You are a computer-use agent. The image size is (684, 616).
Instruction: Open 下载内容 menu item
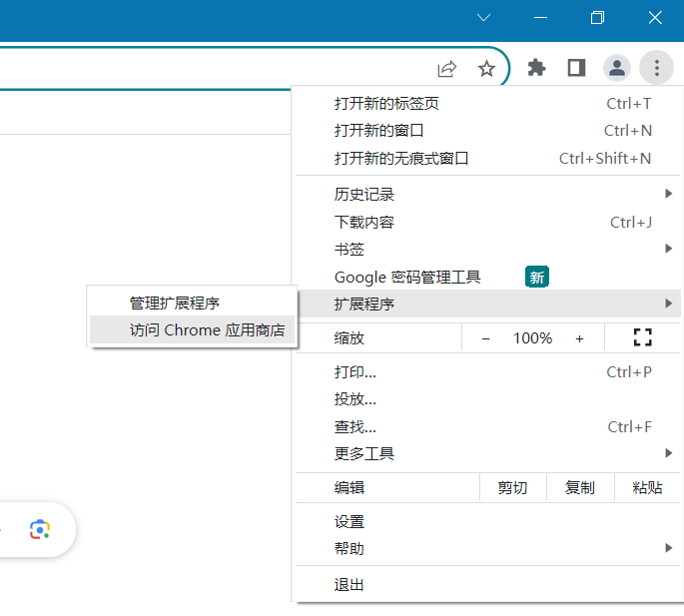pos(487,222)
